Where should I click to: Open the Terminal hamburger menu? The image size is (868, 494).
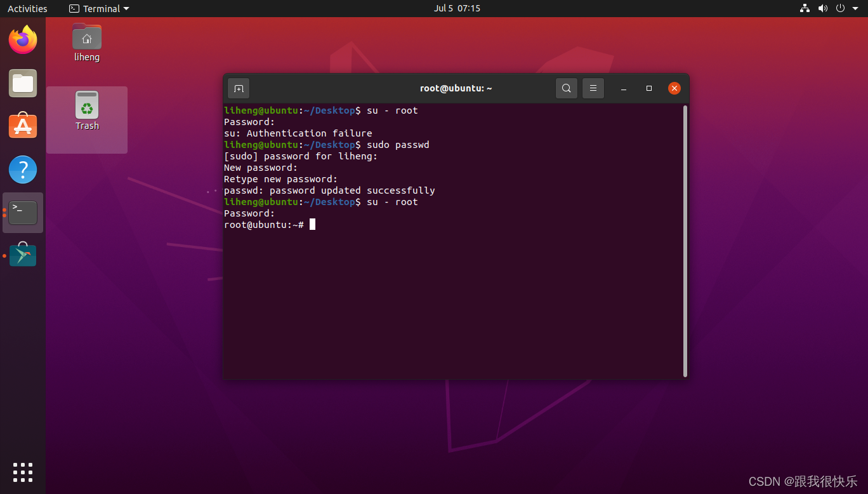(593, 88)
